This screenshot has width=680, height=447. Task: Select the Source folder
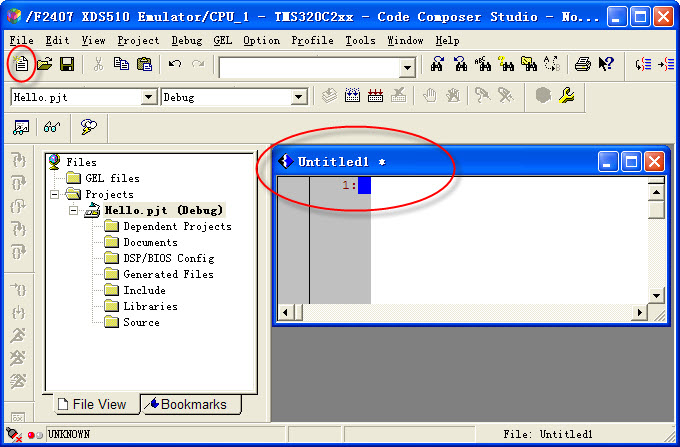click(132, 323)
